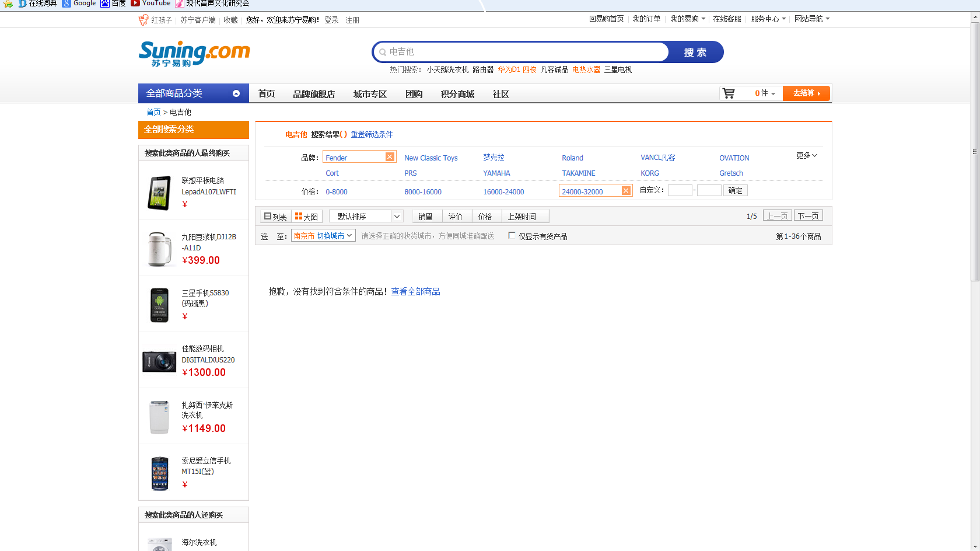Image resolution: width=980 pixels, height=551 pixels.
Task: Open the Google bookmark icon
Action: pyautogui.click(x=66, y=4)
